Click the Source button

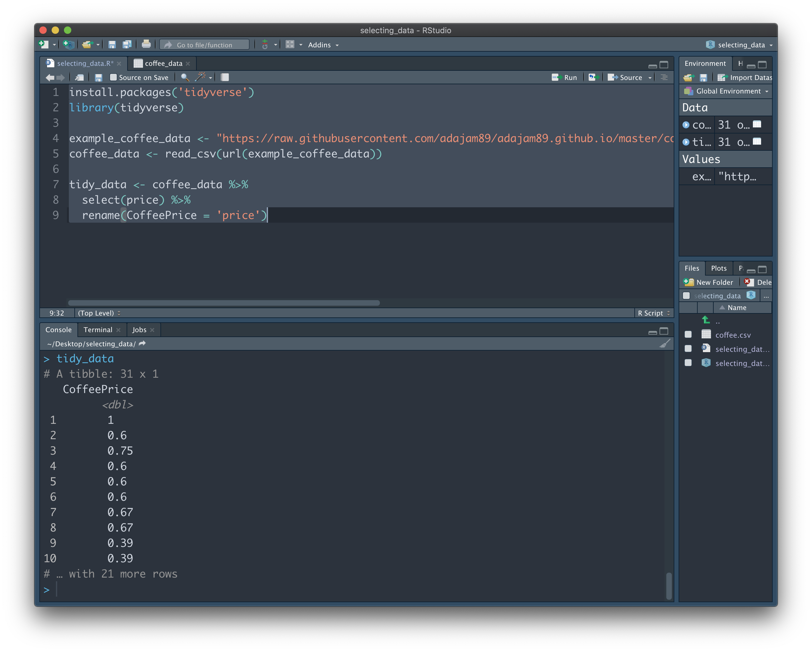[x=625, y=77]
